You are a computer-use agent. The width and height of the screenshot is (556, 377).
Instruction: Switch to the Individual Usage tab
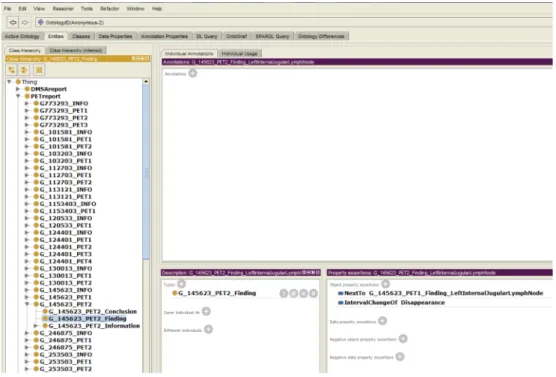point(239,54)
